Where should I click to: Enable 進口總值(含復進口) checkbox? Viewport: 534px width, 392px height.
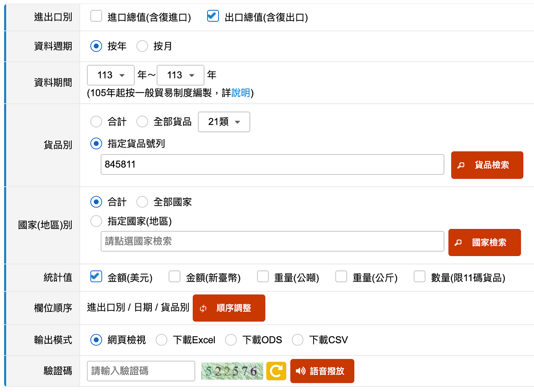(x=96, y=16)
